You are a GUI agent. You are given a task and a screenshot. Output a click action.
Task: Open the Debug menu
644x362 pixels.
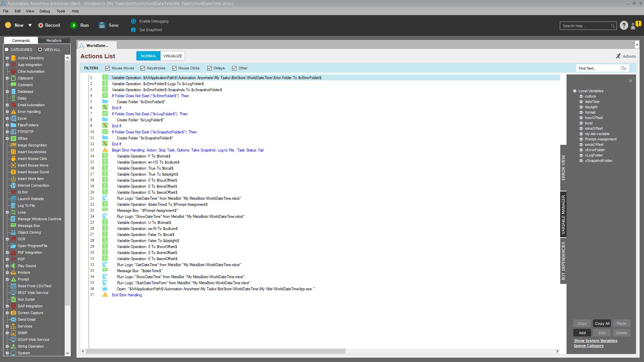click(45, 11)
